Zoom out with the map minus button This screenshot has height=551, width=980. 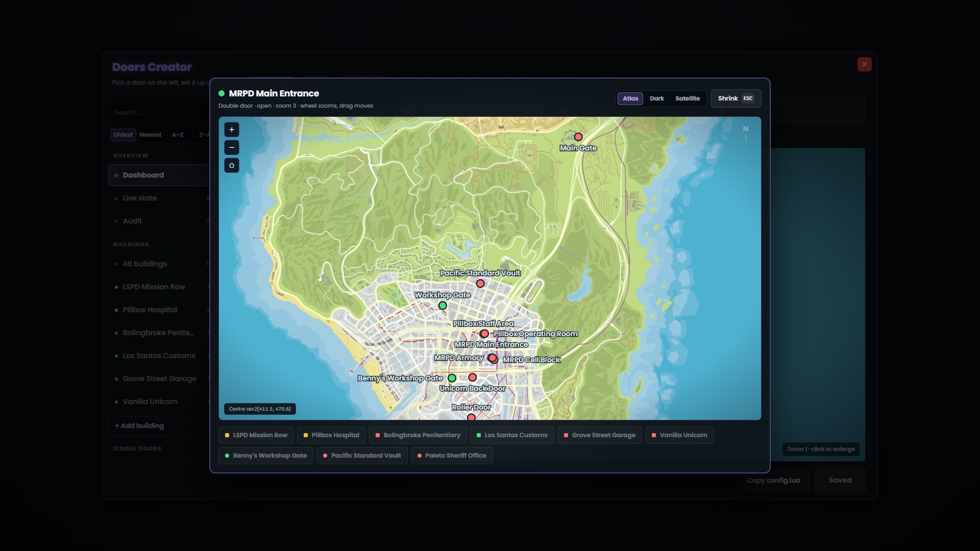click(x=232, y=147)
